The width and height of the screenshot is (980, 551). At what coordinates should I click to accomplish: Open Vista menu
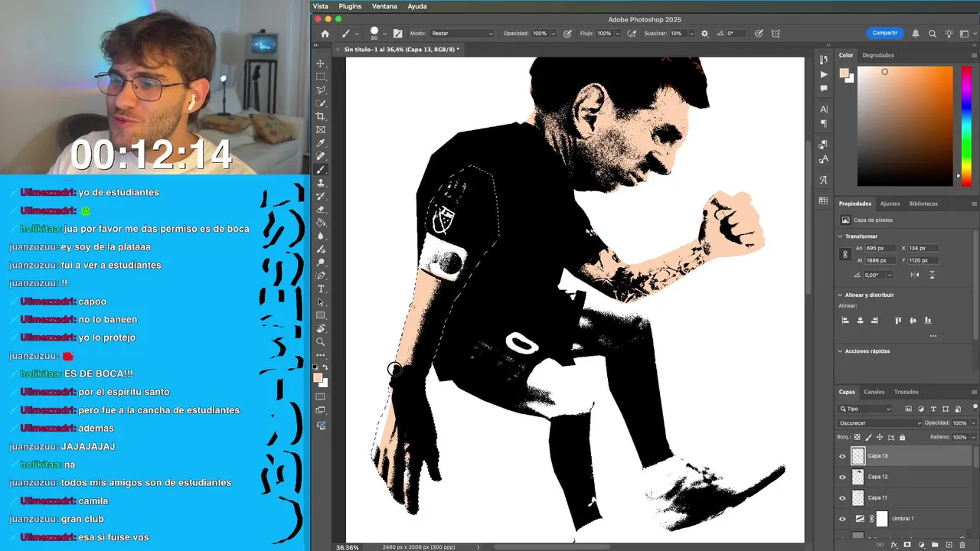tap(320, 6)
